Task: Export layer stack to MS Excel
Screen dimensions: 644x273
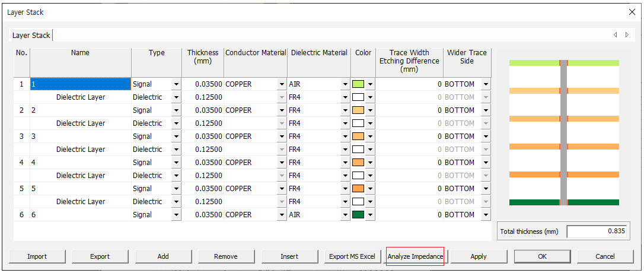Action: (x=352, y=256)
